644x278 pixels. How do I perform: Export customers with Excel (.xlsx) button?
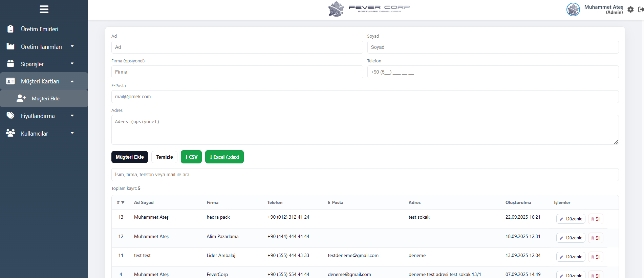click(224, 157)
